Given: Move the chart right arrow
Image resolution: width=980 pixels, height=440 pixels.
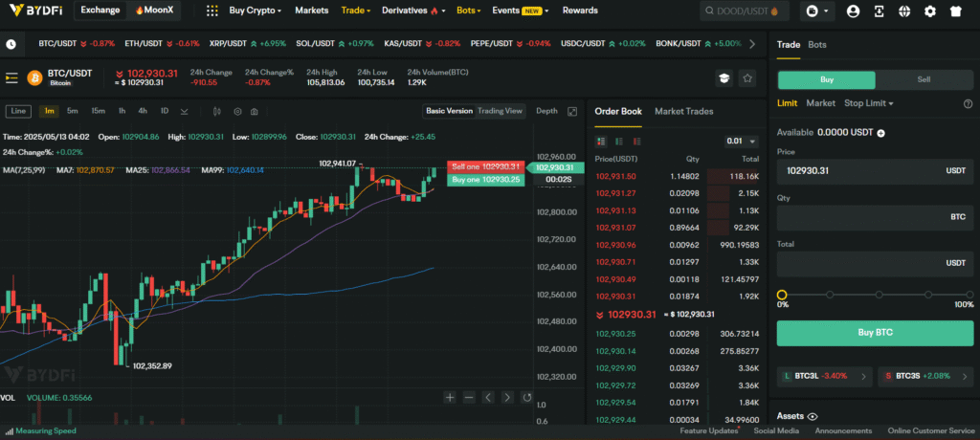Looking at the screenshot, I should tap(507, 398).
